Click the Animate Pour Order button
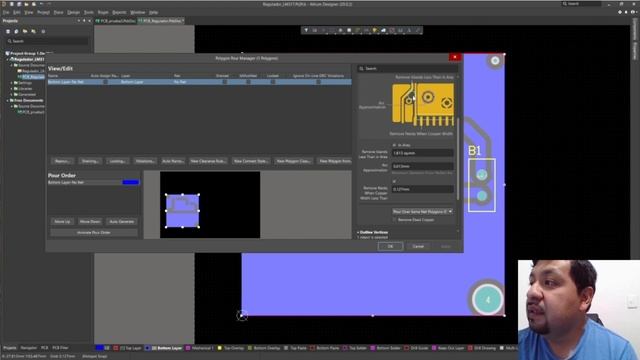Image resolution: width=640 pixels, height=360 pixels. point(94,233)
